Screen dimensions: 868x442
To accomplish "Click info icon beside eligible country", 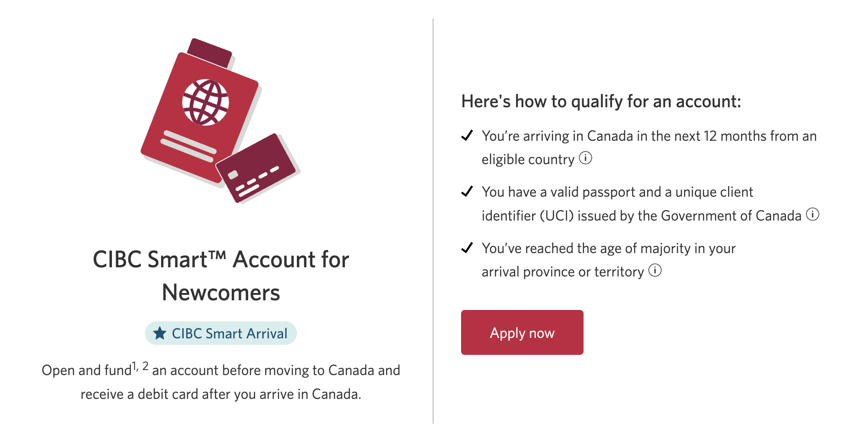I will coord(585,158).
